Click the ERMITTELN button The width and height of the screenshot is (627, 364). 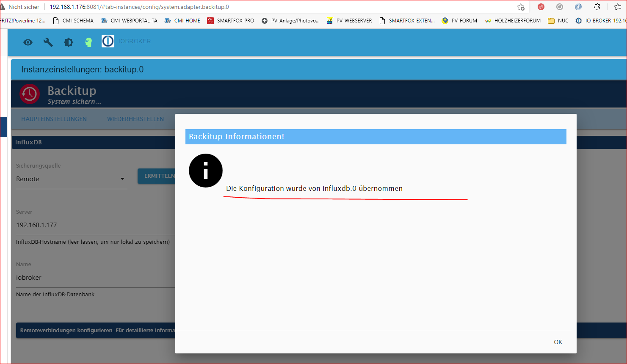157,176
